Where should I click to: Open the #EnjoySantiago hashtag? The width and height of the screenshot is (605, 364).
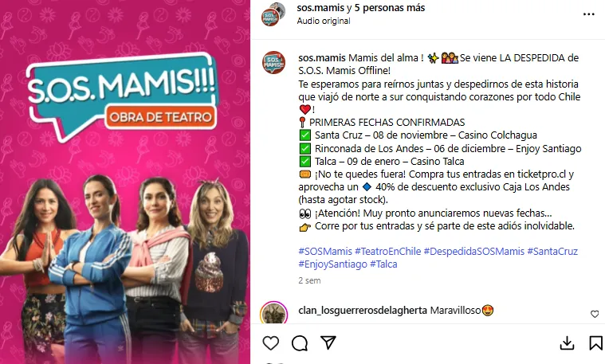pos(332,264)
